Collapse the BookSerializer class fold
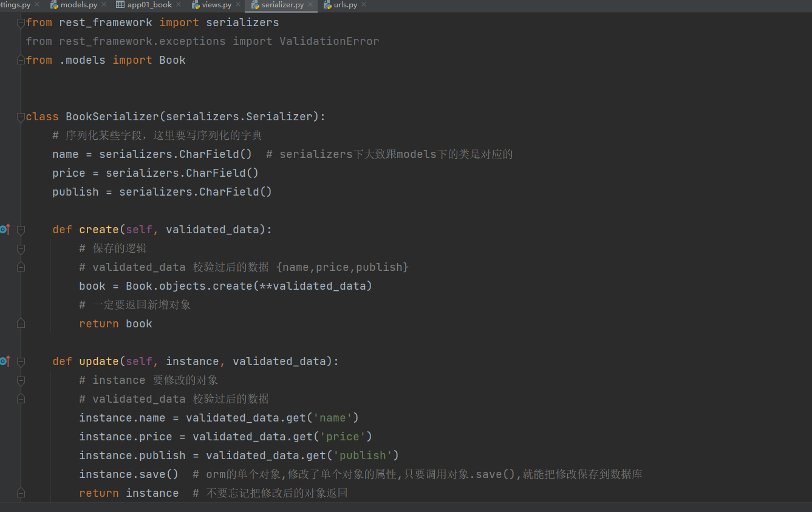Screen dimensions: 812x512 (21, 117)
